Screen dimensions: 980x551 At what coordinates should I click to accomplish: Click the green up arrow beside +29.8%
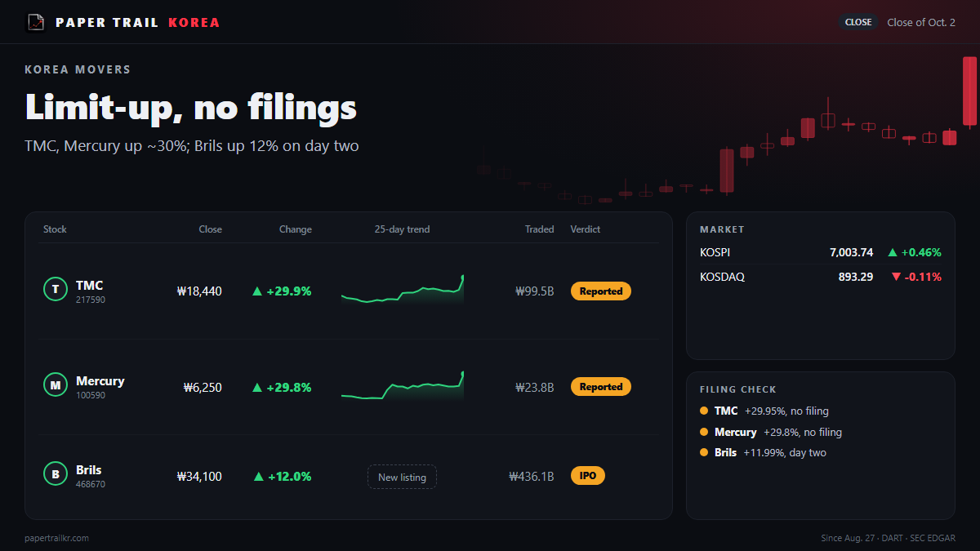[257, 388]
